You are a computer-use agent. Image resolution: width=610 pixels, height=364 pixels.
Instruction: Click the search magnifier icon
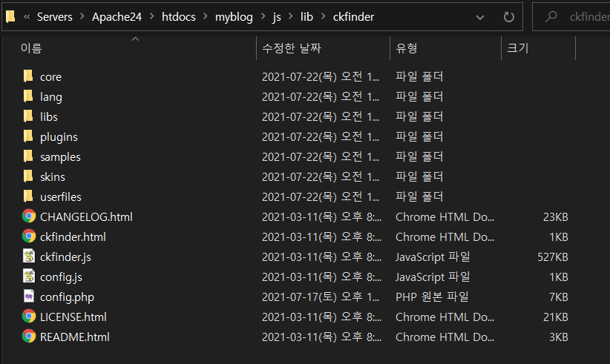[x=551, y=17]
